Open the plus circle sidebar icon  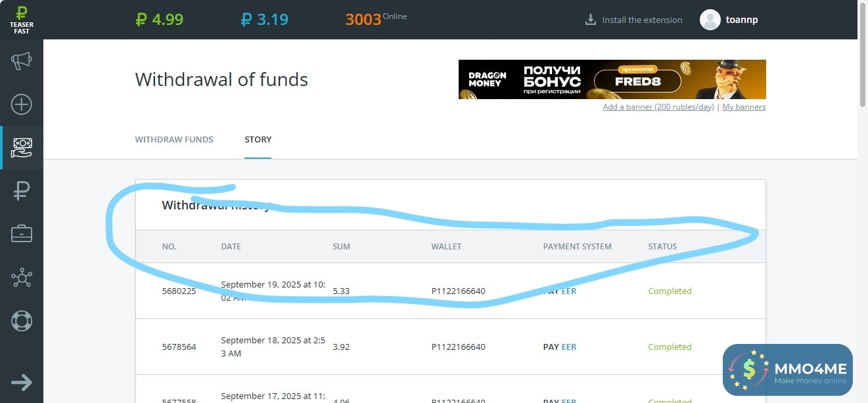[x=22, y=104]
